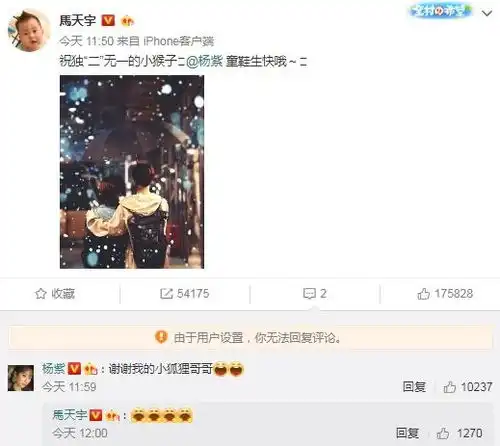
Task: Click the 收藏 star to favorite post
Action: pos(55,294)
